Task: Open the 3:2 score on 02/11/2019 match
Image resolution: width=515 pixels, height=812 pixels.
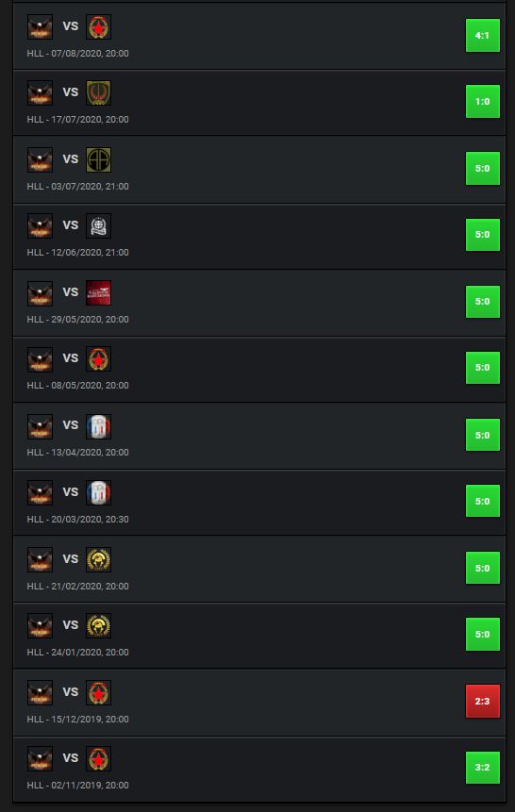Action: click(x=482, y=768)
